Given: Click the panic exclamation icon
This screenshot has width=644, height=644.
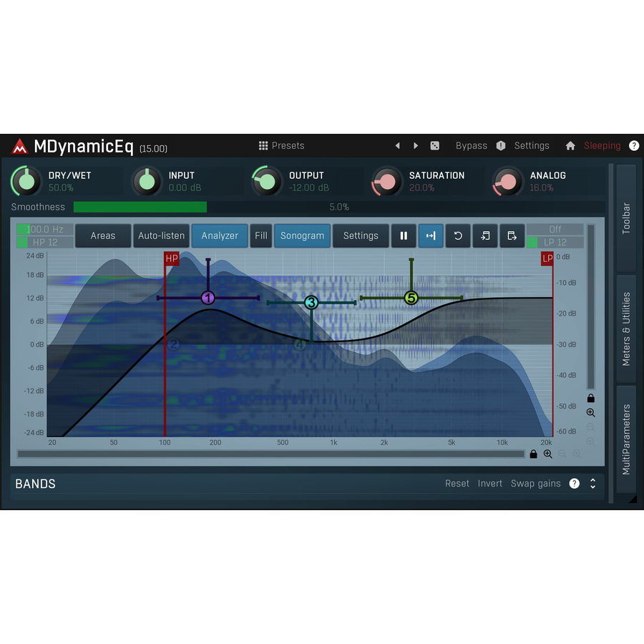Looking at the screenshot, I should click(x=501, y=145).
